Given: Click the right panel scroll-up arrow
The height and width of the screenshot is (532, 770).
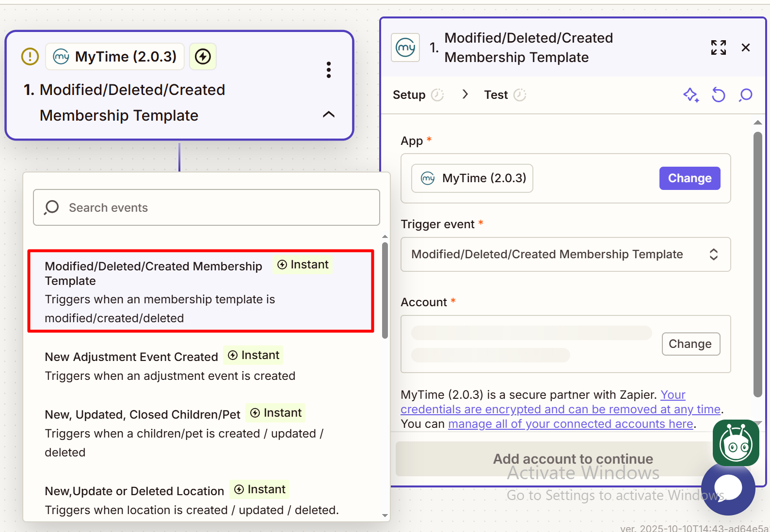Looking at the screenshot, I should click(x=758, y=123).
